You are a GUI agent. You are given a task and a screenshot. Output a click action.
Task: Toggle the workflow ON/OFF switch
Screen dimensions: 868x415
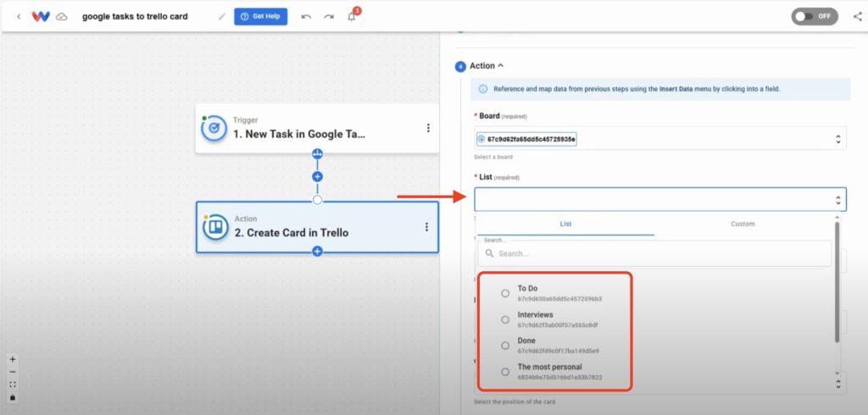pos(815,17)
